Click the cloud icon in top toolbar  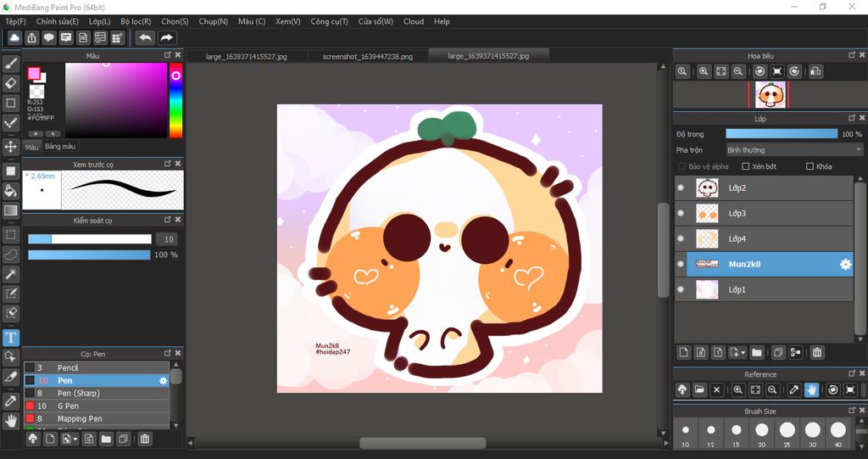coord(14,37)
